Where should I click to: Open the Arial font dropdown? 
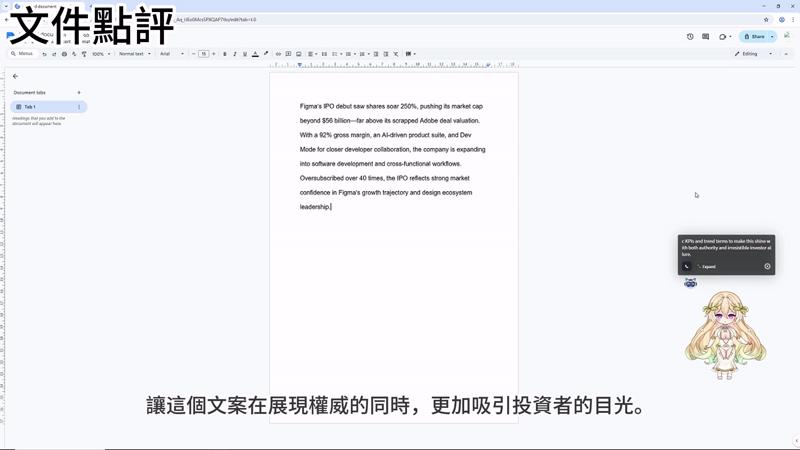tap(172, 54)
